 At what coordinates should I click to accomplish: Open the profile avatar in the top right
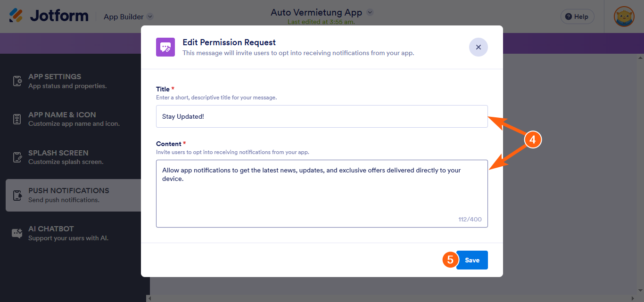[623, 16]
